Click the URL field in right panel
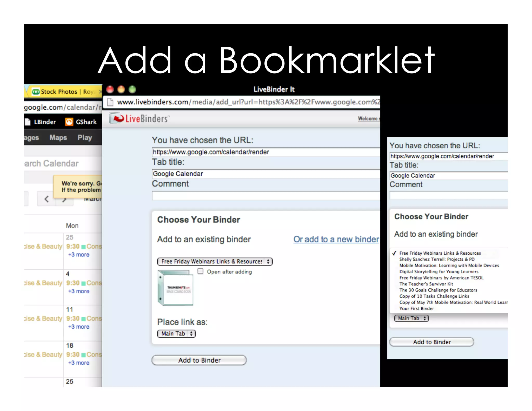The width and height of the screenshot is (532, 411). 449,156
